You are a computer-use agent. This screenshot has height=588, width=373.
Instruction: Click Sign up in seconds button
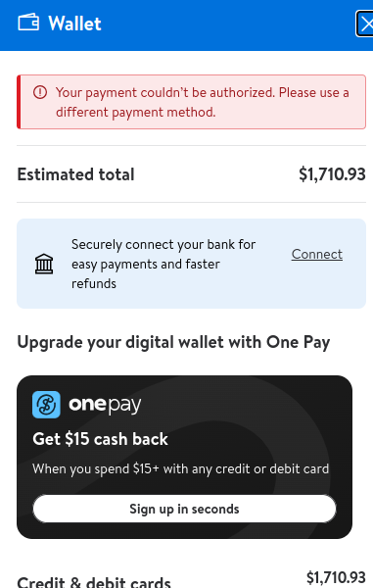click(184, 509)
